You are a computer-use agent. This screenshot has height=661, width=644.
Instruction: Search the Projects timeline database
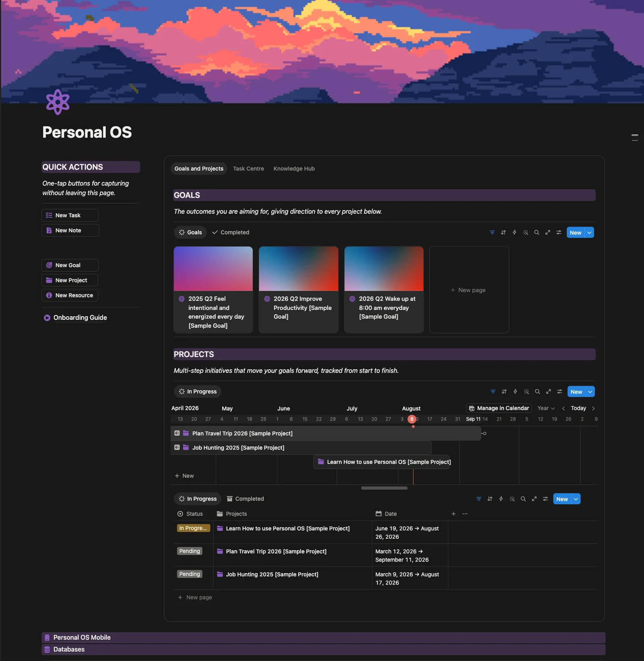[537, 391]
